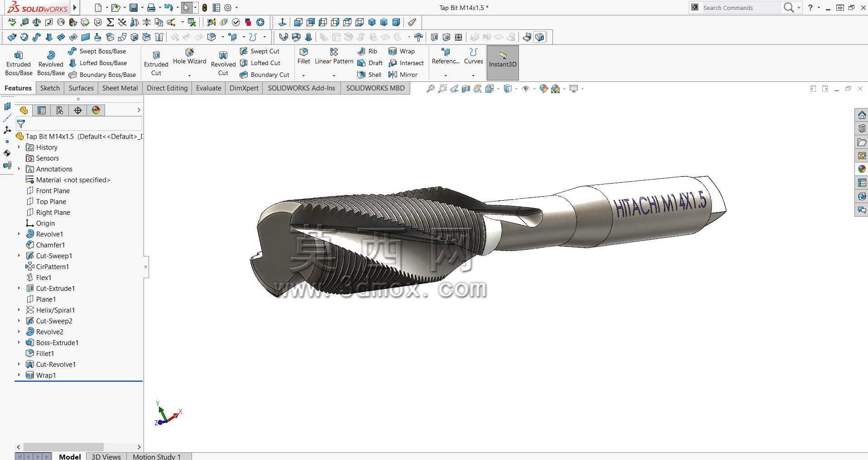Click the Swept Boss/Base tool
The height and width of the screenshot is (460, 868).
point(97,51)
